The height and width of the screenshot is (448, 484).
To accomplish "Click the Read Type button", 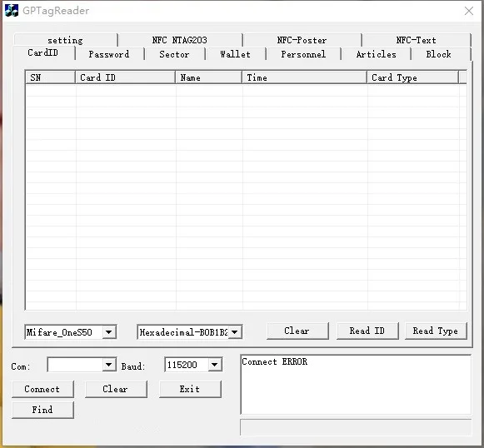I will point(436,331).
